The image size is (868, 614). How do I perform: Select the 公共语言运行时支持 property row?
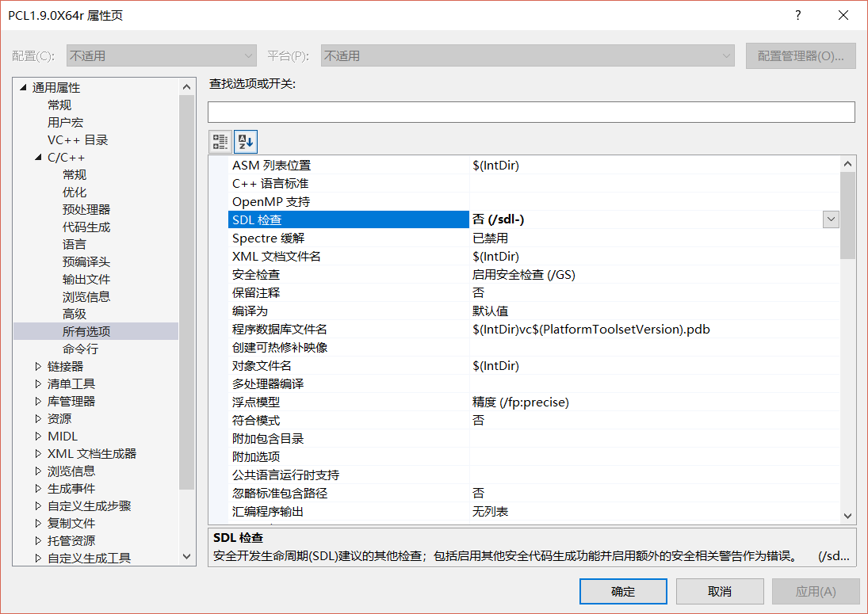[x=533, y=475]
